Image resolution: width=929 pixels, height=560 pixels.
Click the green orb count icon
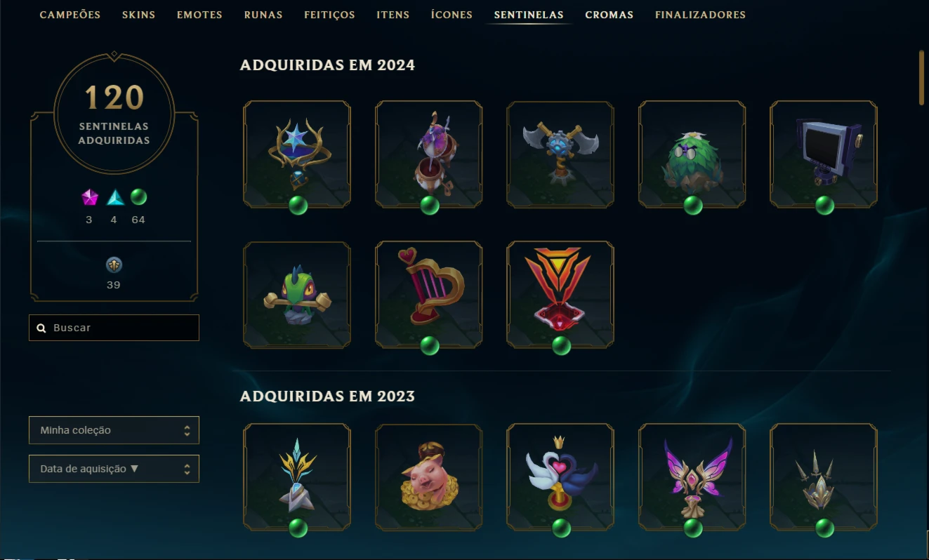tap(139, 197)
